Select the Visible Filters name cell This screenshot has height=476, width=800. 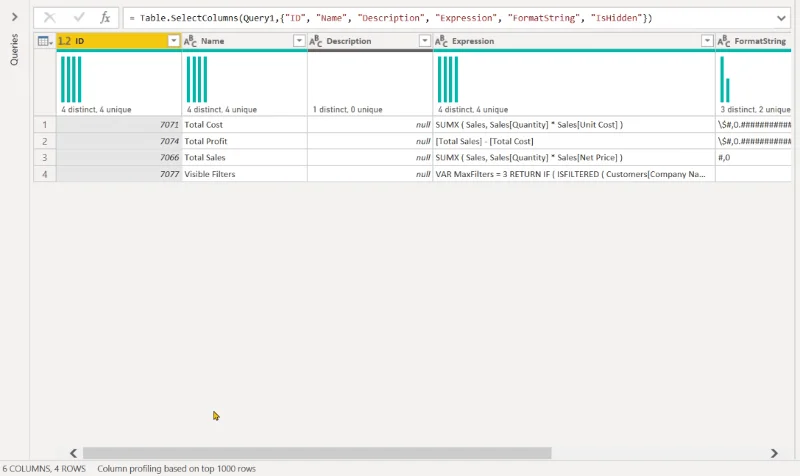click(244, 174)
